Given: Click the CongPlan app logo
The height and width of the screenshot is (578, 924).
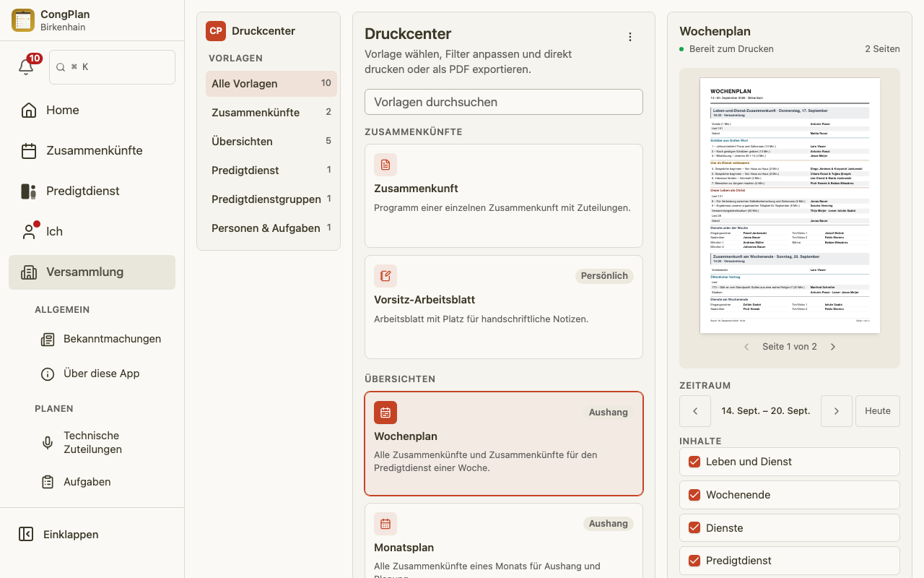Looking at the screenshot, I should pyautogui.click(x=23, y=20).
